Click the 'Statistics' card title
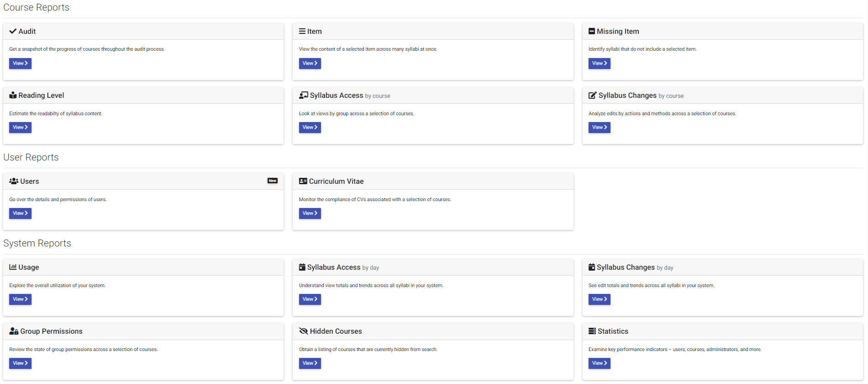Image resolution: width=868 pixels, height=384 pixels. click(x=613, y=331)
